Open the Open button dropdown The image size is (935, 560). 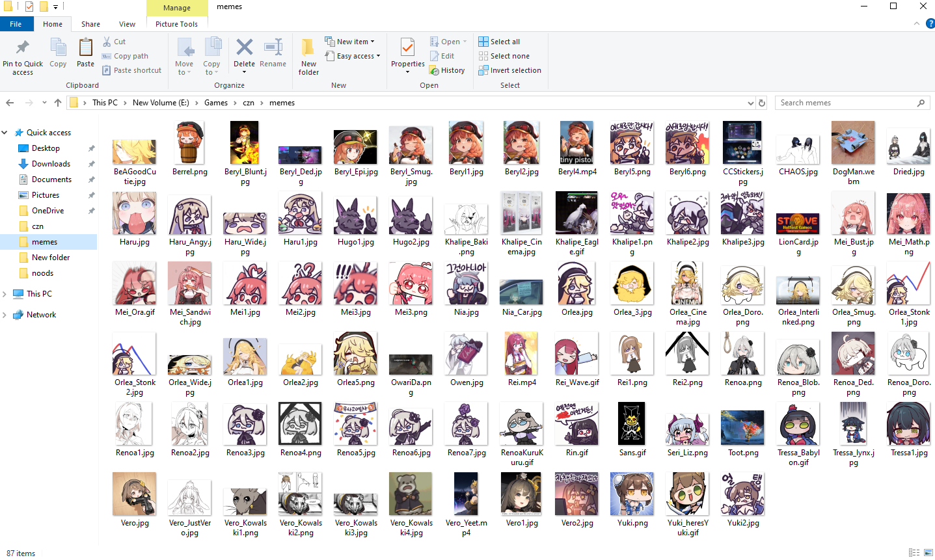[x=465, y=42]
